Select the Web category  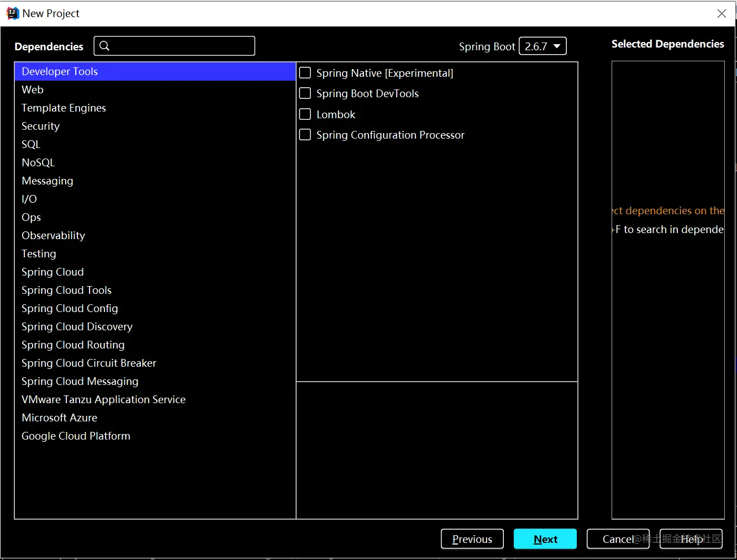point(155,89)
